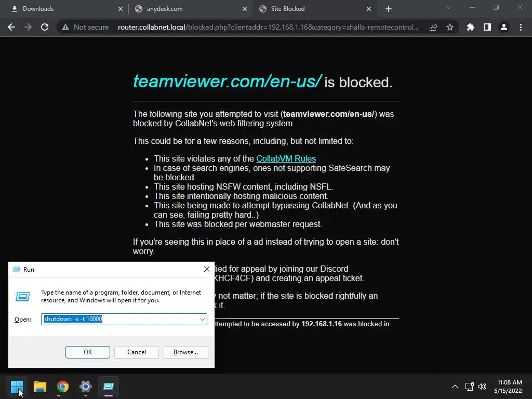Bookmark this page with the star

[450, 27]
